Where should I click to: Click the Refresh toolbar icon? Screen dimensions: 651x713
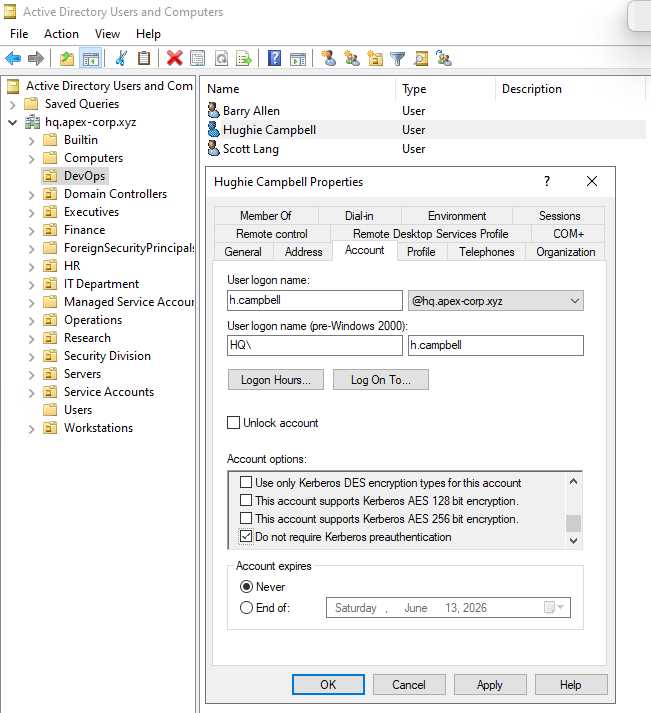[x=221, y=58]
